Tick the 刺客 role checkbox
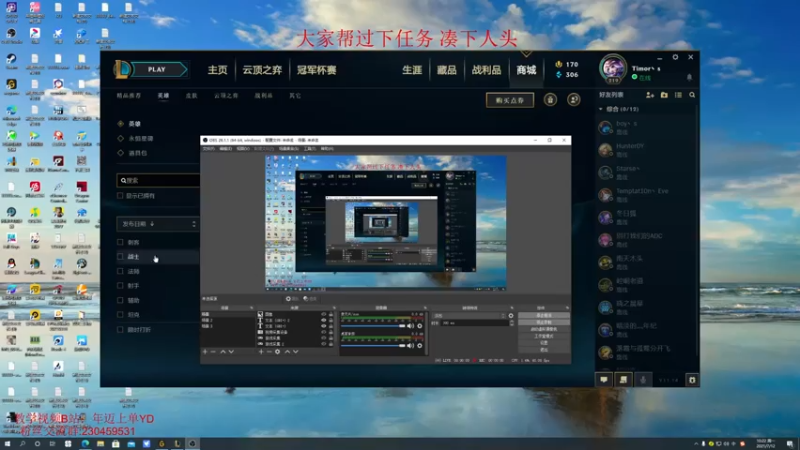The width and height of the screenshot is (800, 450). [120, 242]
